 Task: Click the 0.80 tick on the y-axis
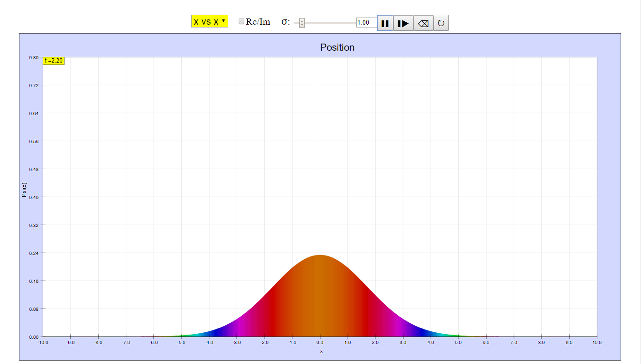click(34, 58)
